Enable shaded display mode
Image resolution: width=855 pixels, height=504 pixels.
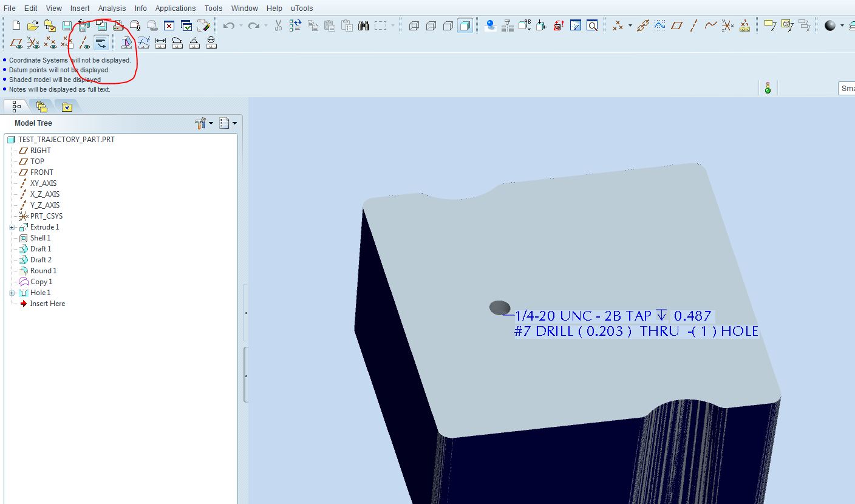click(465, 26)
